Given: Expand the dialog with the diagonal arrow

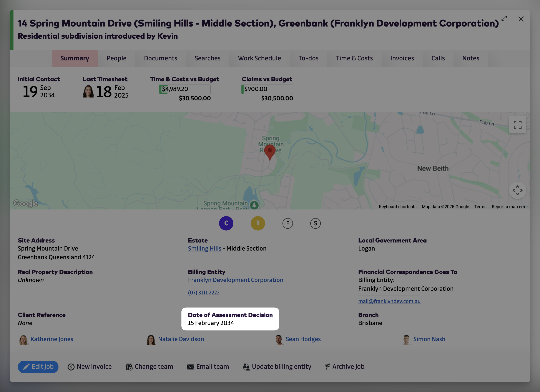Looking at the screenshot, I should [x=505, y=18].
